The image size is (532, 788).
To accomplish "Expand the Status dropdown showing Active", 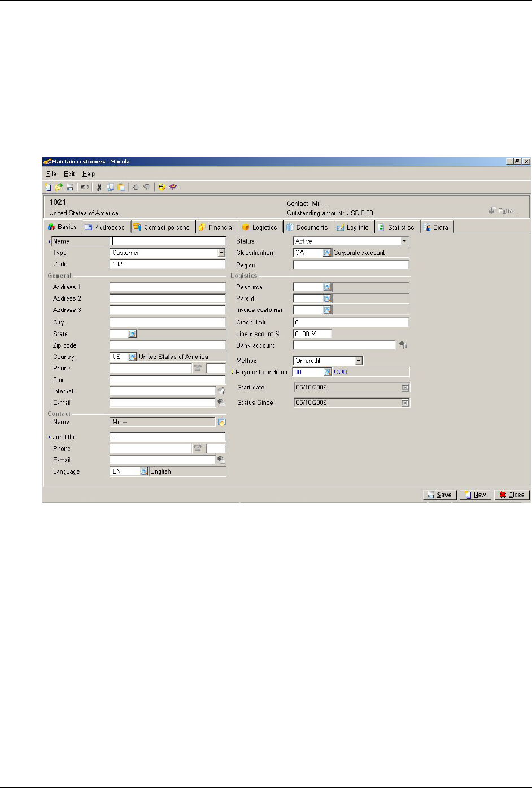I will point(404,241).
